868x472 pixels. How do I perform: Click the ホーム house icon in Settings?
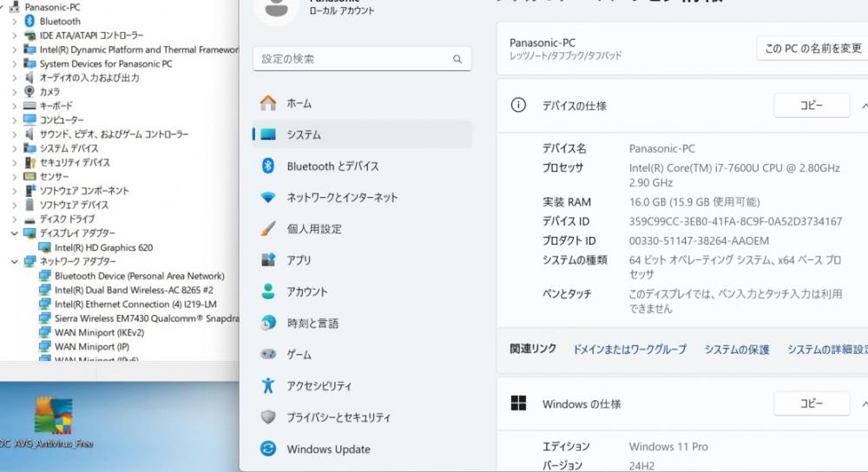click(x=268, y=103)
